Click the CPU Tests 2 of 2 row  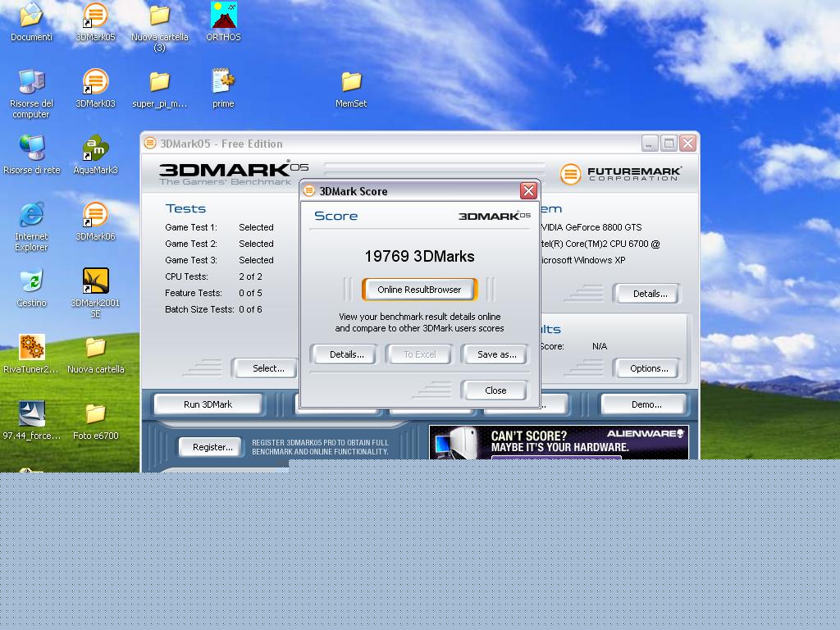(214, 276)
